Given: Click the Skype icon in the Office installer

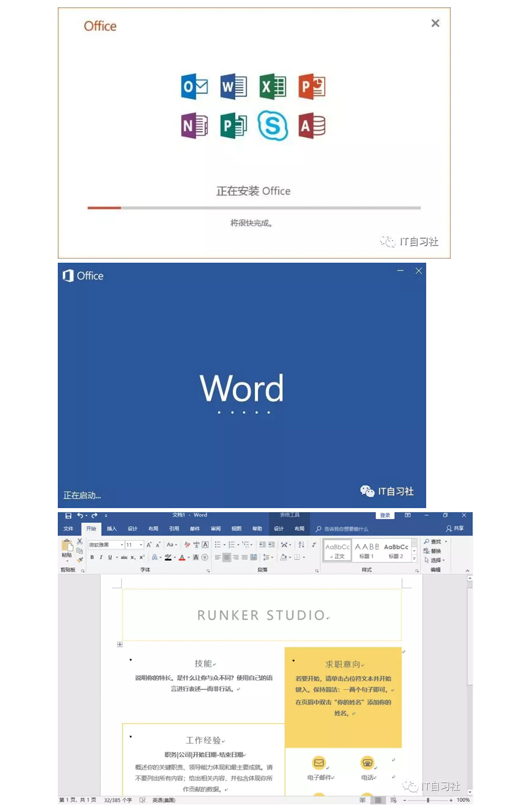Looking at the screenshot, I should tap(273, 125).
